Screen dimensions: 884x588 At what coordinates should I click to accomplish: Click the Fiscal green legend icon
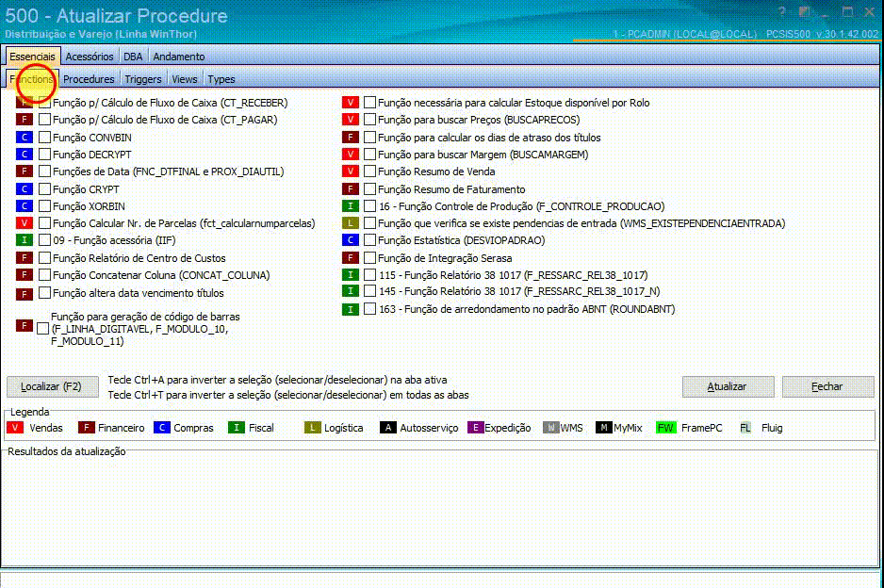(x=237, y=427)
